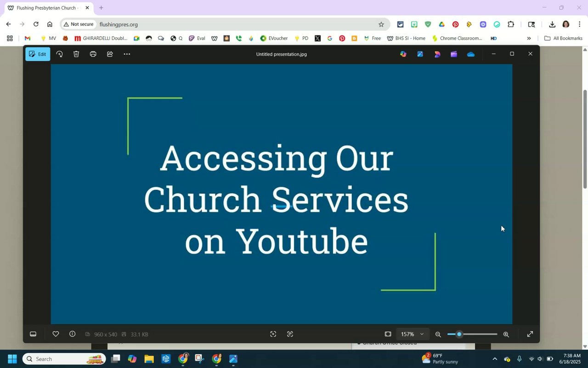Enter full screen view in Photos
Image resolution: width=588 pixels, height=368 pixels.
530,334
